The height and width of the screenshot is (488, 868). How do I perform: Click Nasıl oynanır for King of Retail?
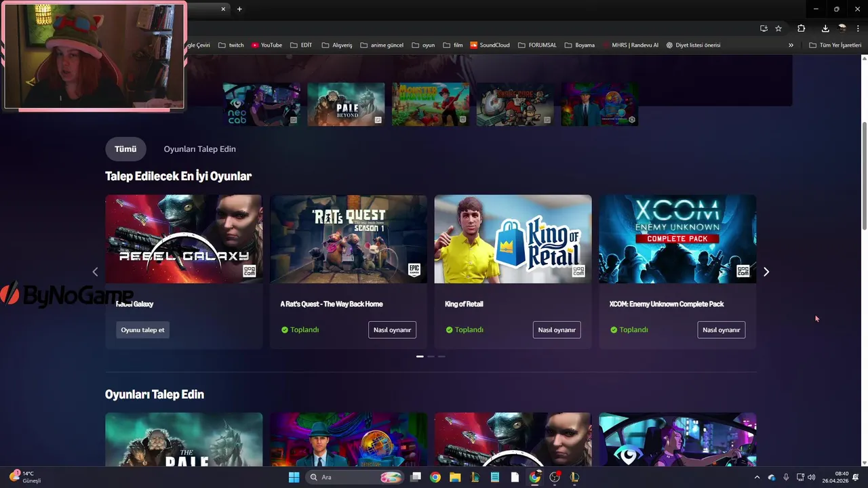pos(557,330)
